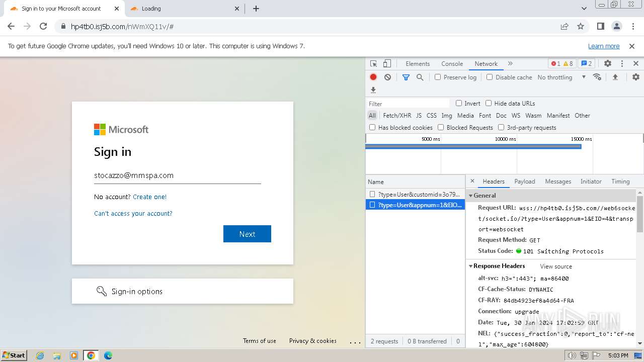644x362 pixels.
Task: Check Blocked Requests
Action: (x=441, y=127)
